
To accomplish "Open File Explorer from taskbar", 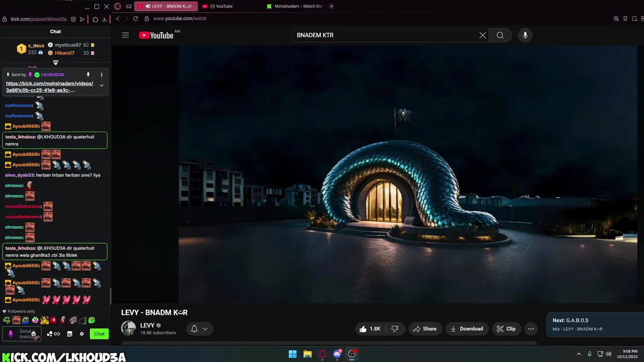I will (x=307, y=354).
